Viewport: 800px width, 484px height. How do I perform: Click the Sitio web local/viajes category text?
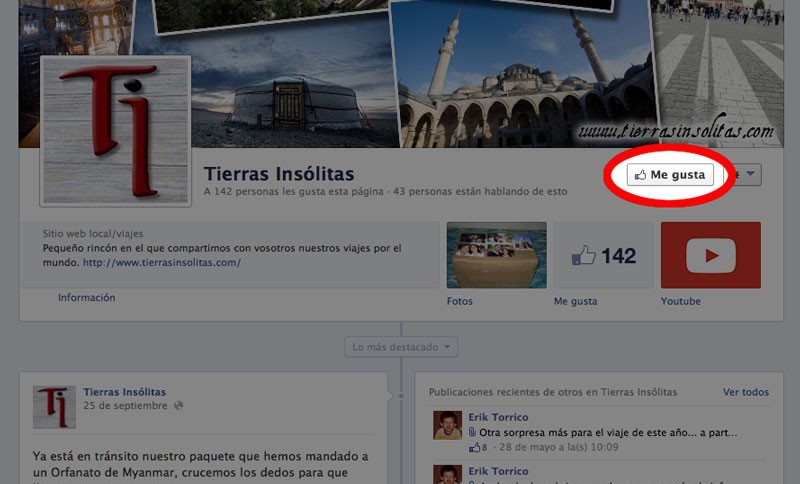(93, 234)
